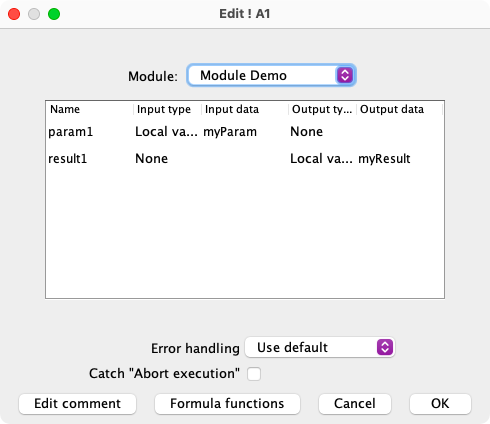Confirm with the OK button
This screenshot has height=424, width=490.
[440, 404]
